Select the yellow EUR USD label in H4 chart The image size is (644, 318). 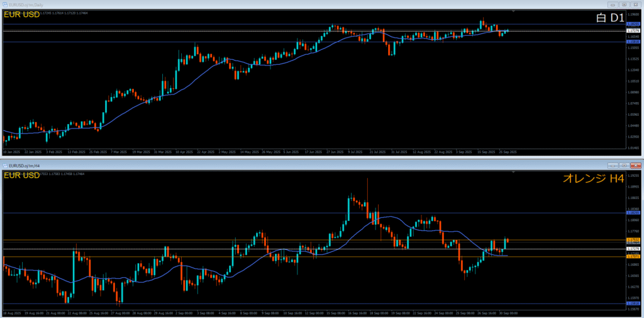(x=22, y=174)
